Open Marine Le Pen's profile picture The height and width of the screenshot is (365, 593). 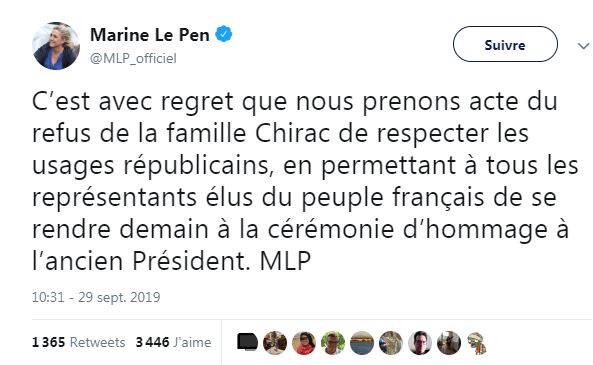coord(56,46)
